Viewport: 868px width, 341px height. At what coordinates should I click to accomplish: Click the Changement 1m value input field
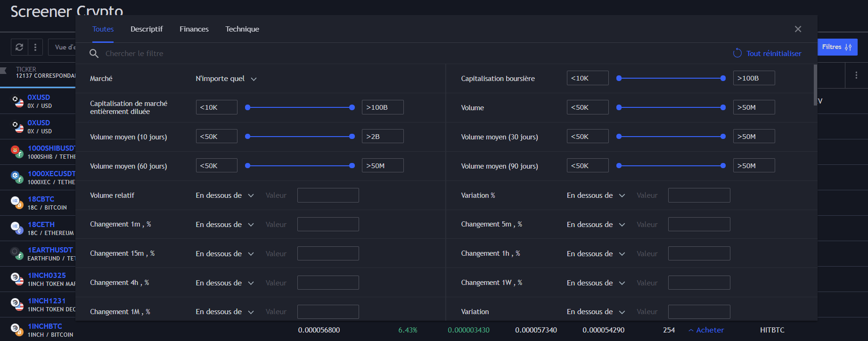click(x=328, y=224)
